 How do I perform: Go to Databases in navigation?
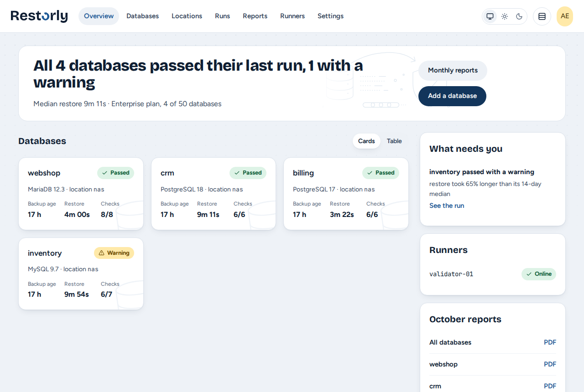[x=142, y=16]
